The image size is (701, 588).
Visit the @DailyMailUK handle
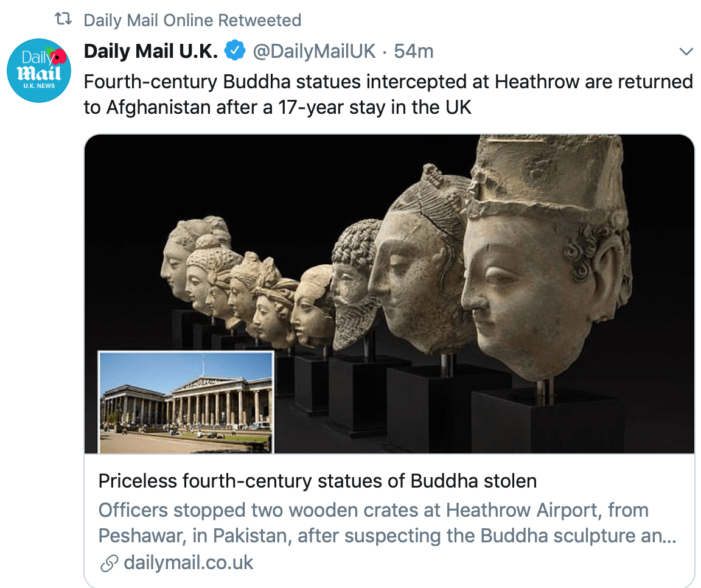tap(314, 51)
